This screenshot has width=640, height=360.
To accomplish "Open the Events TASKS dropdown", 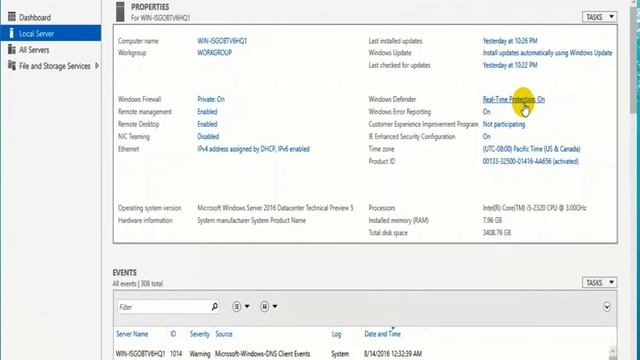I will [599, 282].
